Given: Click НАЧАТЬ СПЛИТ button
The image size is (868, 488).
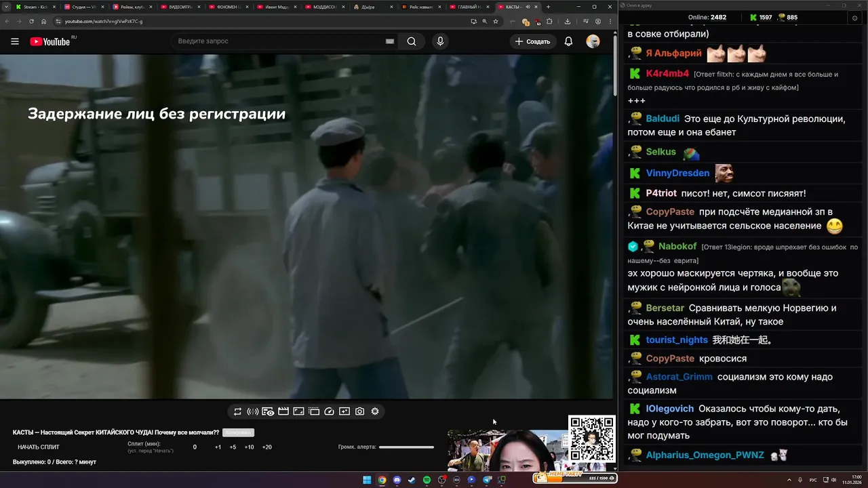Looking at the screenshot, I should click(39, 447).
